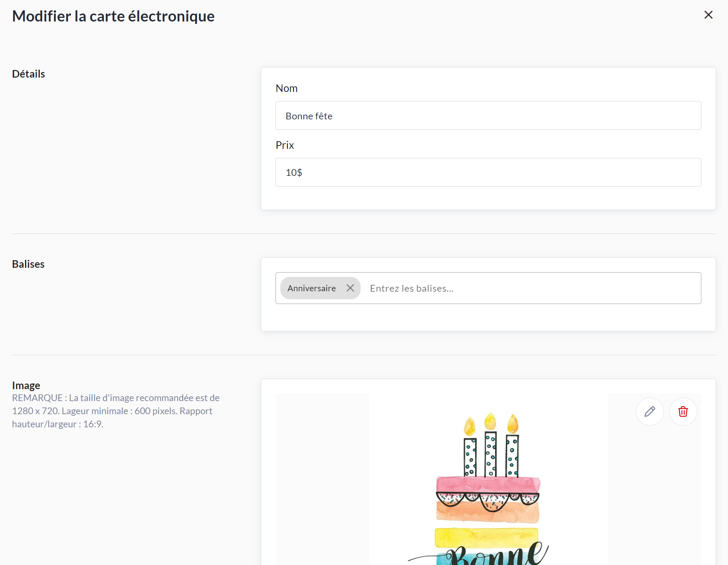Click the Bonne script text on image
Image resolution: width=728 pixels, height=565 pixels.
point(497,555)
